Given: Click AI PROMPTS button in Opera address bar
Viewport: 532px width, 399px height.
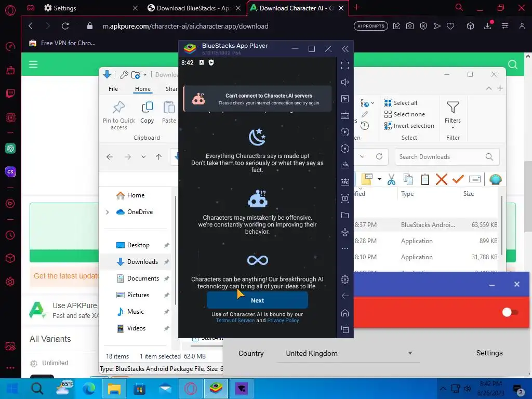Looking at the screenshot, I should click(x=371, y=26).
